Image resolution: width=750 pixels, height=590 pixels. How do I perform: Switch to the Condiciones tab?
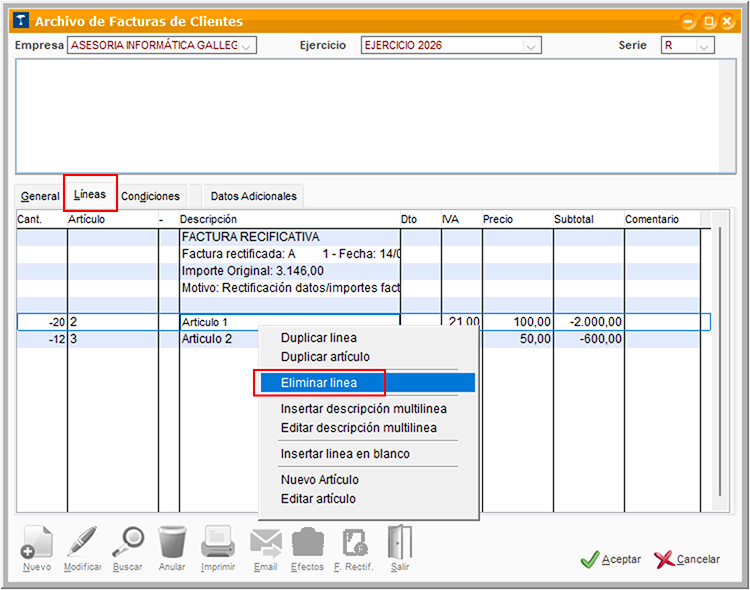(150, 196)
